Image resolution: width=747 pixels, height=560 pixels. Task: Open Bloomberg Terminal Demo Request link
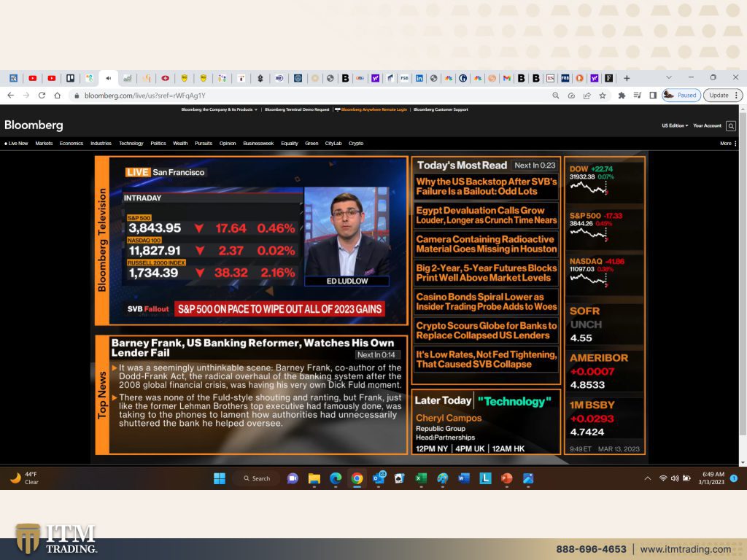[x=297, y=109]
